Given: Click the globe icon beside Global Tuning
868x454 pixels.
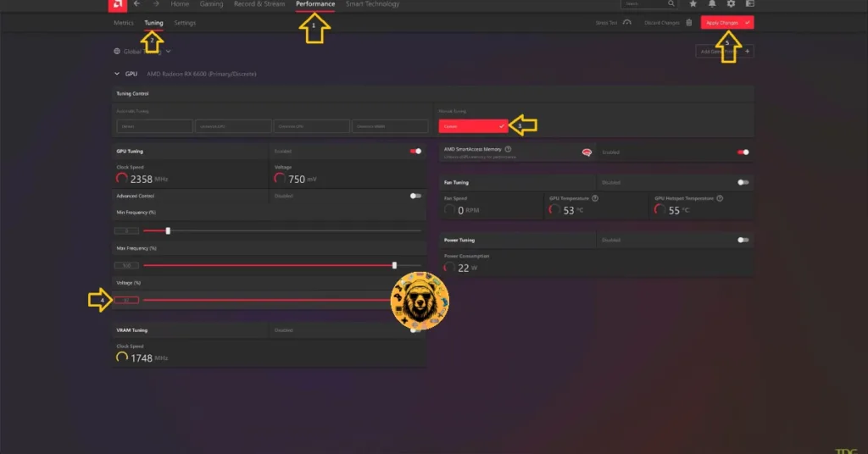Looking at the screenshot, I should [117, 52].
